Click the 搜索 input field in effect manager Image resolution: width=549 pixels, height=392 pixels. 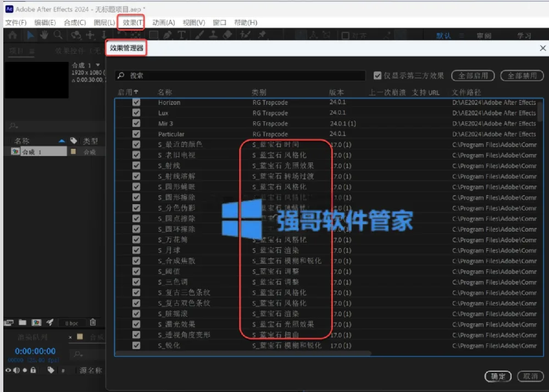click(x=240, y=75)
